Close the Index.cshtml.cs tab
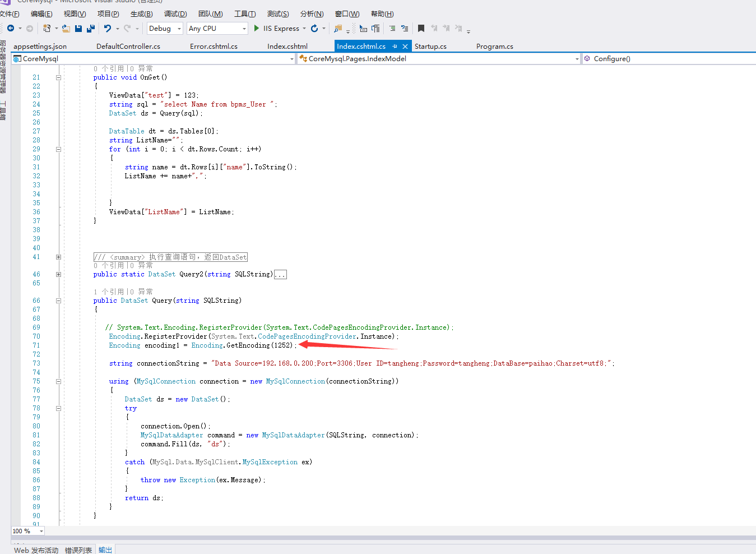756x554 pixels. [x=405, y=47]
